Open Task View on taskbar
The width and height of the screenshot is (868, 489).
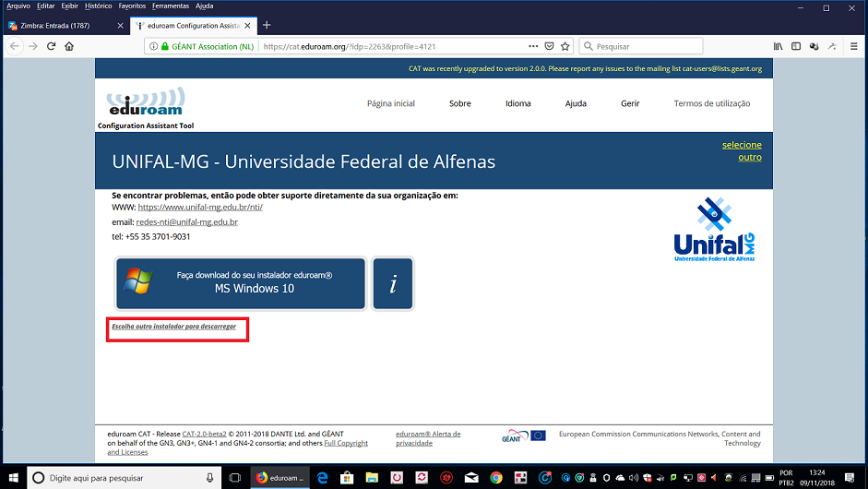point(235,477)
